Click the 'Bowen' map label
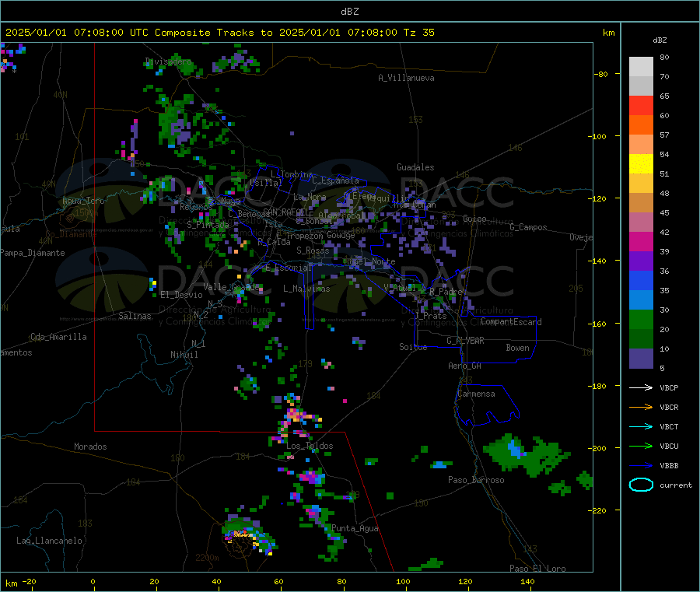Screen dimensions: 700x592 [517, 348]
